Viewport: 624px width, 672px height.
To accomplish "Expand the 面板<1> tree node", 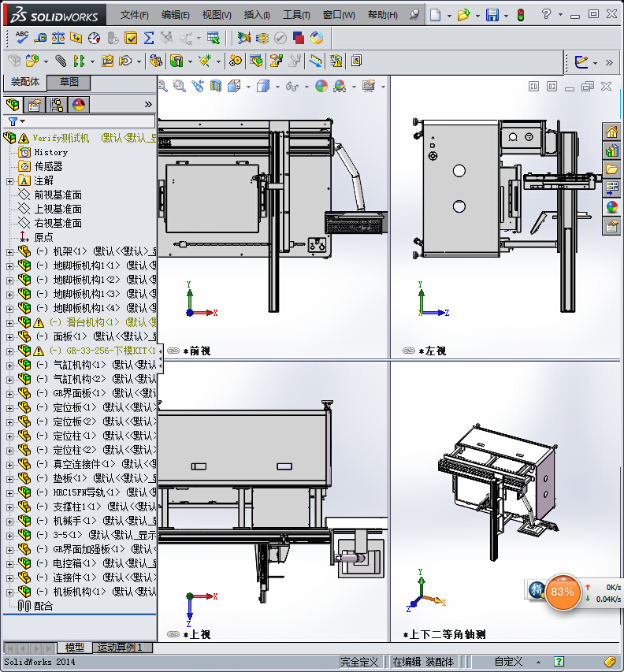I will tap(9, 337).
